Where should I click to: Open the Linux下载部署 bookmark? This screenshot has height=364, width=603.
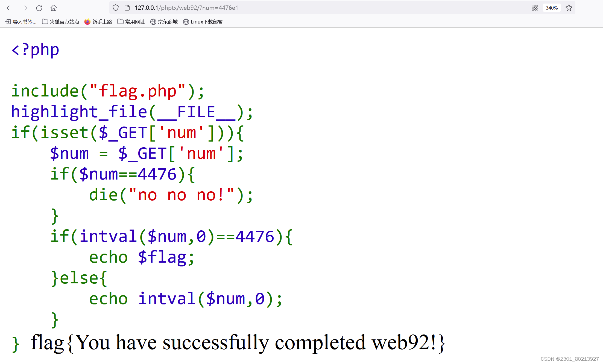pyautogui.click(x=203, y=22)
